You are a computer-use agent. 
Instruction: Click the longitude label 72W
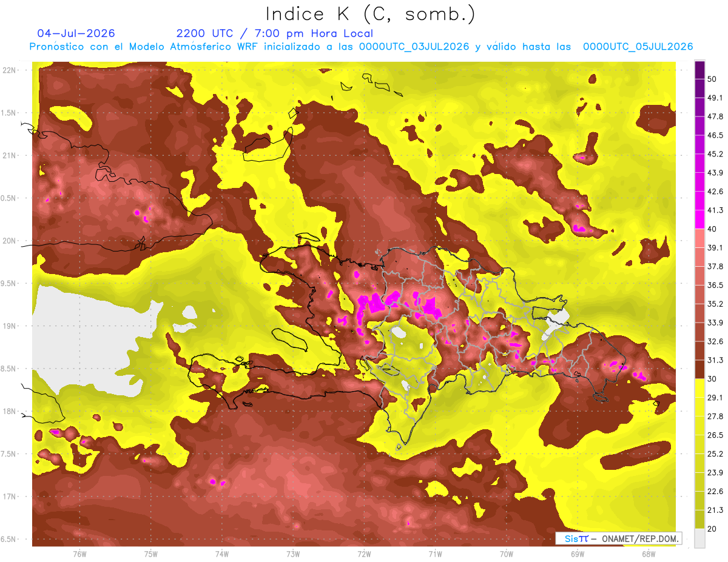point(364,554)
